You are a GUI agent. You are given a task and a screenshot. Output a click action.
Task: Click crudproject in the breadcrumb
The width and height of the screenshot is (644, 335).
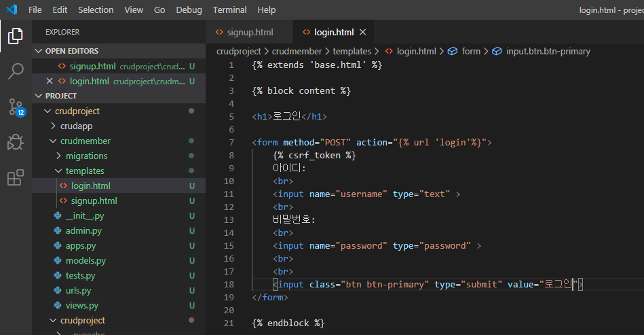coord(239,52)
